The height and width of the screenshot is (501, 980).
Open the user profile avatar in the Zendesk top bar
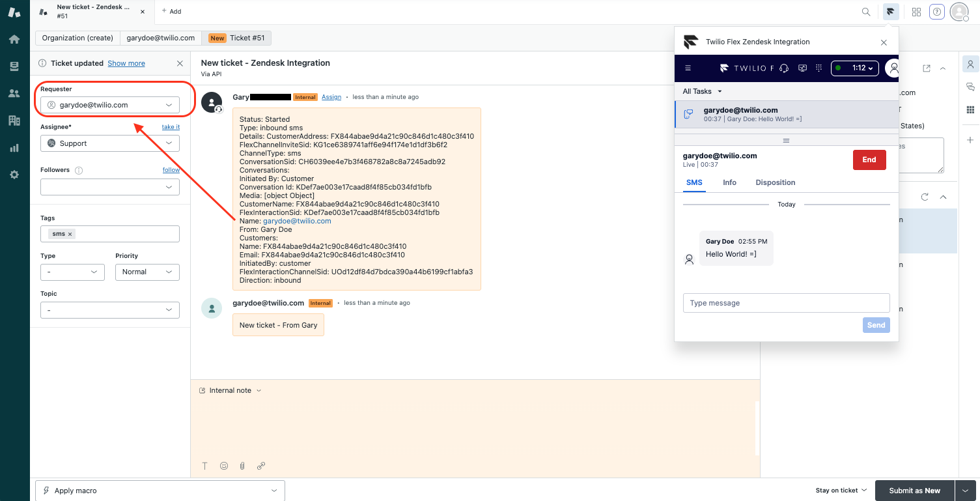(959, 12)
